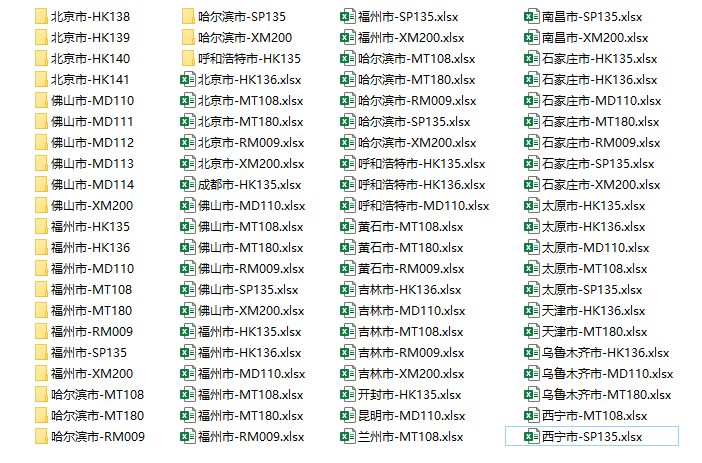
Task: Click folder name 福州市-XM200
Action: [x=92, y=373]
